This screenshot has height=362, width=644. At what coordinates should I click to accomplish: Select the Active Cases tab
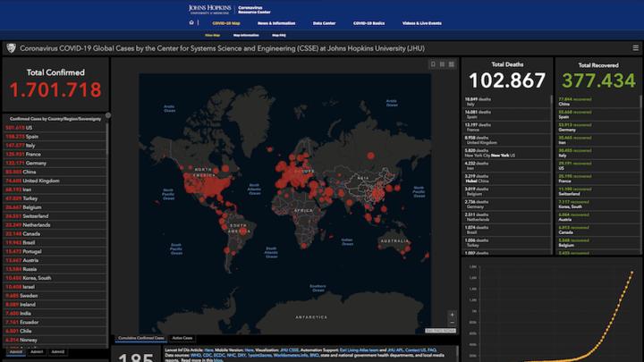(182, 338)
